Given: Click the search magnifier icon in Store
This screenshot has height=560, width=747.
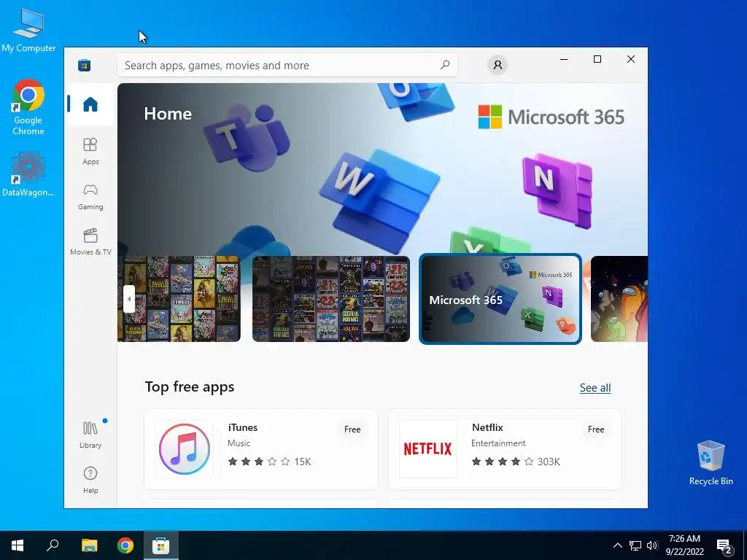Looking at the screenshot, I should click(445, 65).
